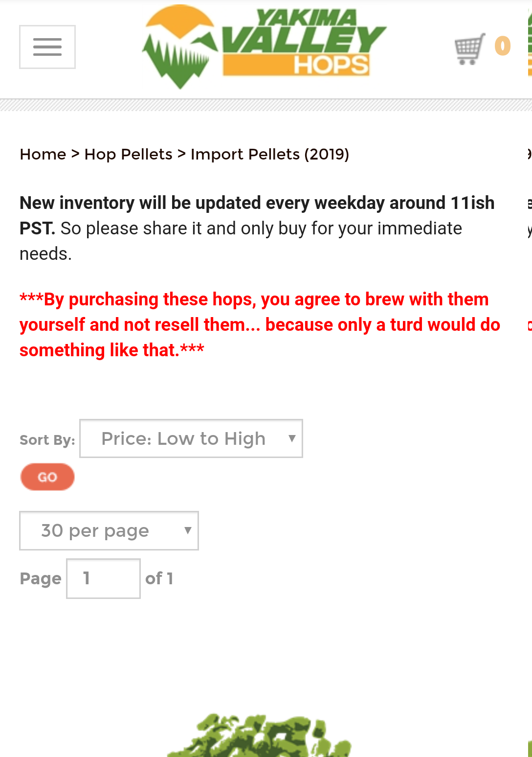Open Hop Pellets breadcrumb link
This screenshot has height=757, width=532.
[129, 154]
